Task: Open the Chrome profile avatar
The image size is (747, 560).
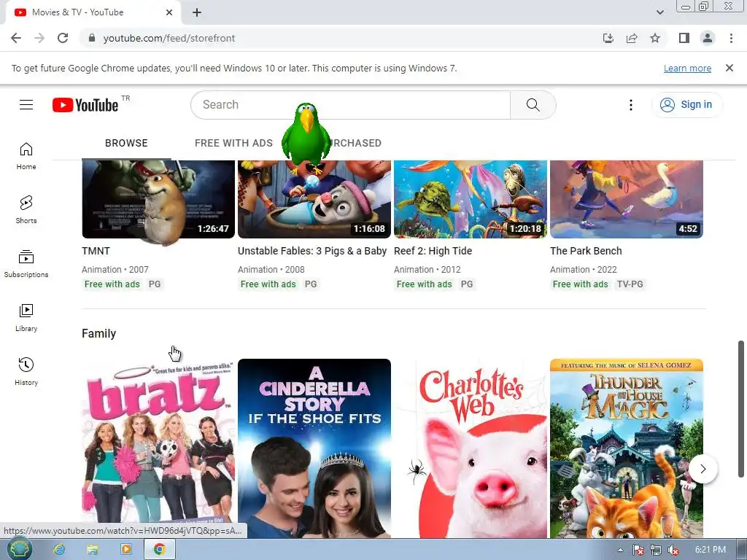Action: (x=708, y=38)
